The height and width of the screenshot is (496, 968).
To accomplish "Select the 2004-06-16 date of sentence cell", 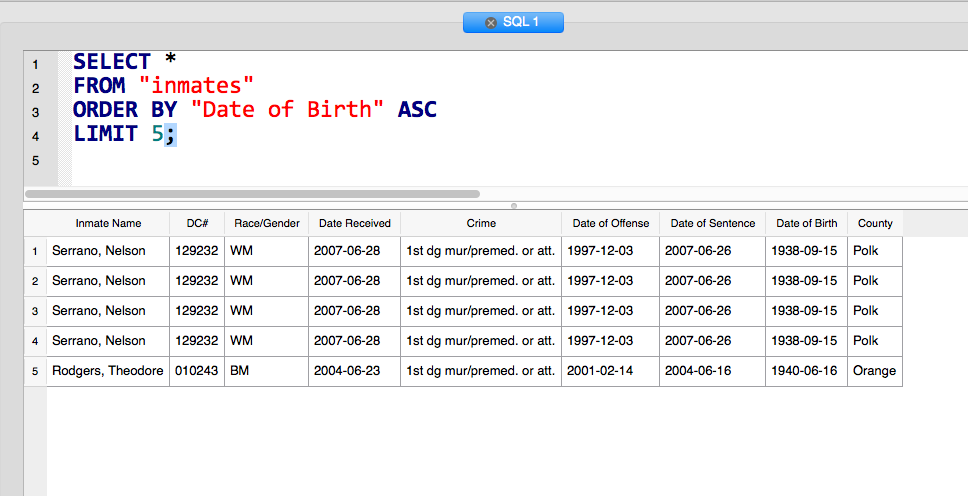I will (x=712, y=371).
